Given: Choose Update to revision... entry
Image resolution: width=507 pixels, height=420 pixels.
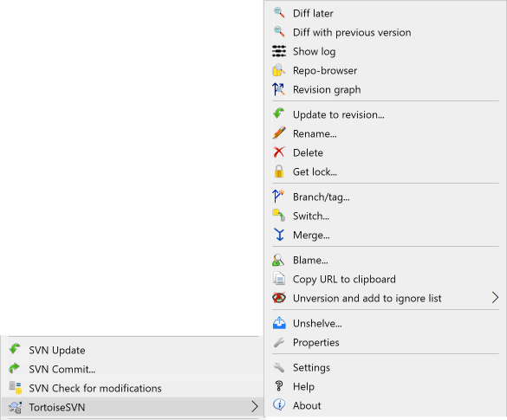Looking at the screenshot, I should (386, 114).
